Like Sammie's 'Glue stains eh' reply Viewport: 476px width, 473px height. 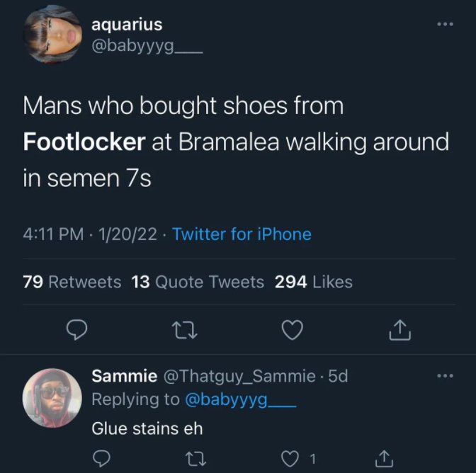pos(289,457)
